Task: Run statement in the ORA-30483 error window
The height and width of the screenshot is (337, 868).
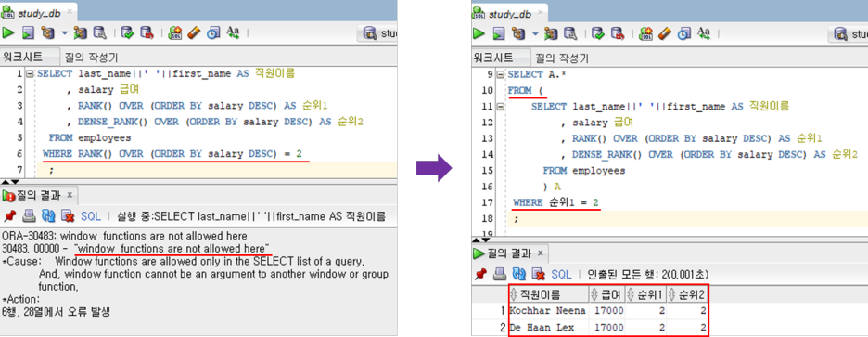Action: (x=8, y=32)
